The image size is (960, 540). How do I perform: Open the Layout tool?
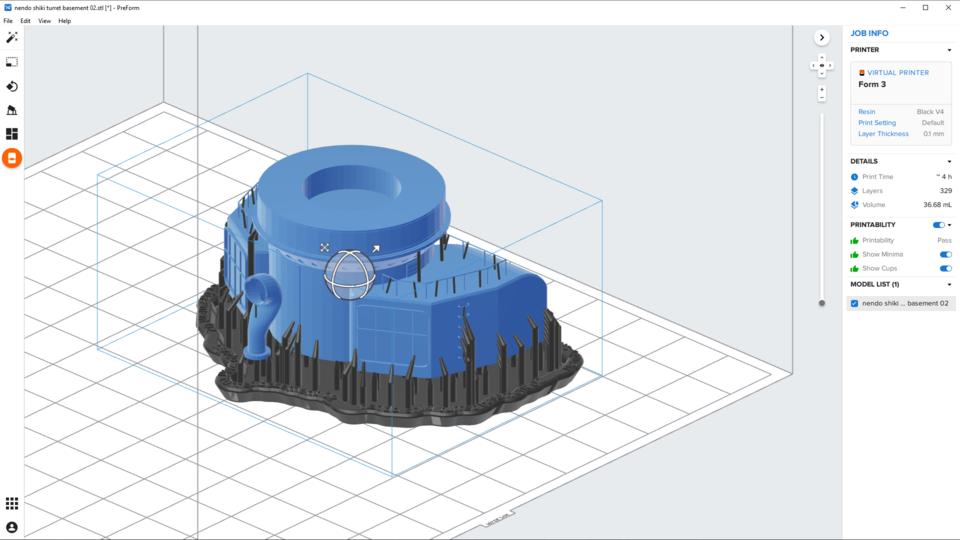tap(12, 134)
